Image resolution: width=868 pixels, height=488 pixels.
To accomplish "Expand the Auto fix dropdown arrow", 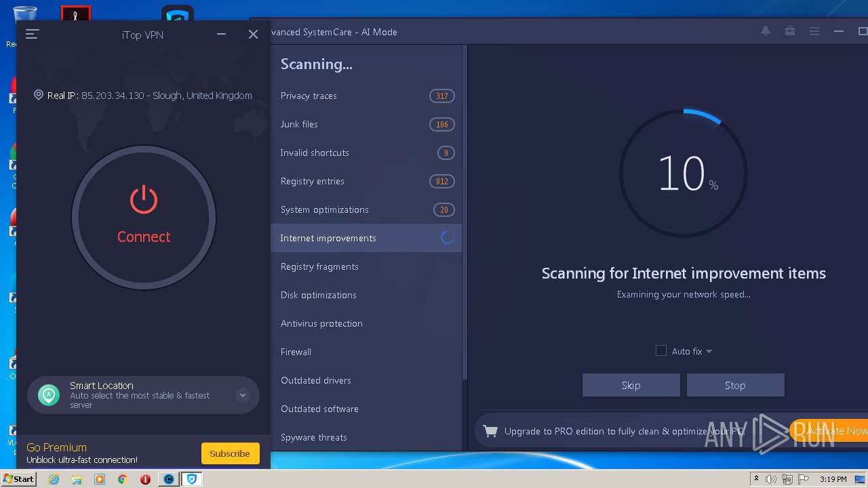I will [709, 351].
